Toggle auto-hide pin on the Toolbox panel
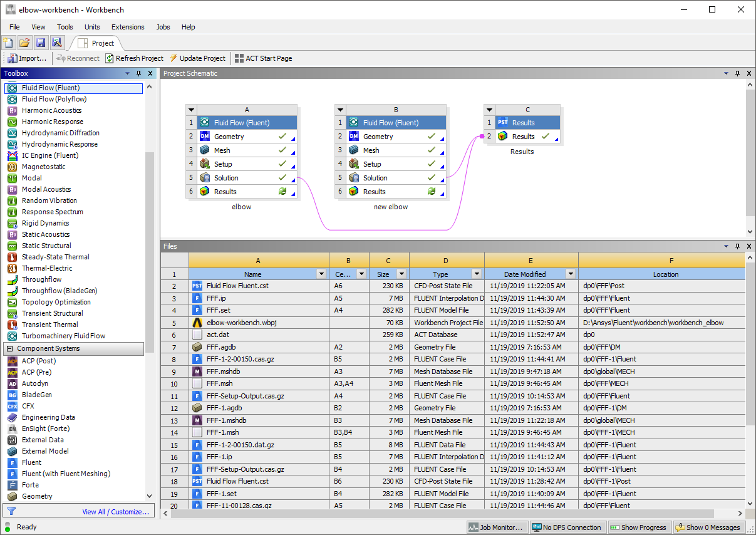The width and height of the screenshot is (756, 535). tap(138, 73)
